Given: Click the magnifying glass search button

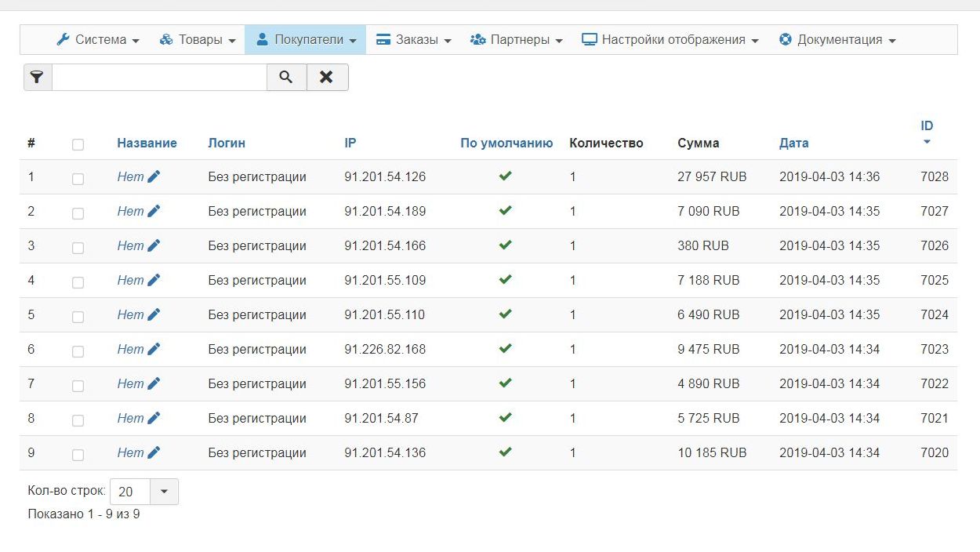Looking at the screenshot, I should (286, 78).
